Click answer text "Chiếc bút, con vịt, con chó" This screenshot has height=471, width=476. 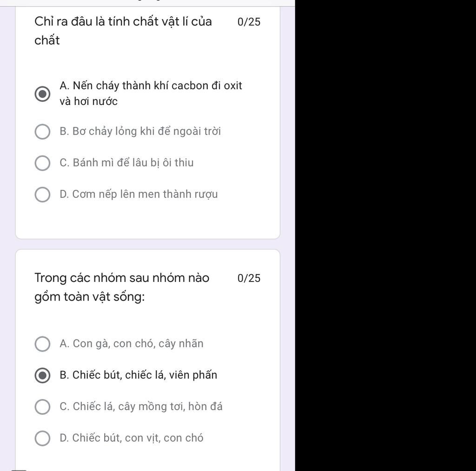132,438
